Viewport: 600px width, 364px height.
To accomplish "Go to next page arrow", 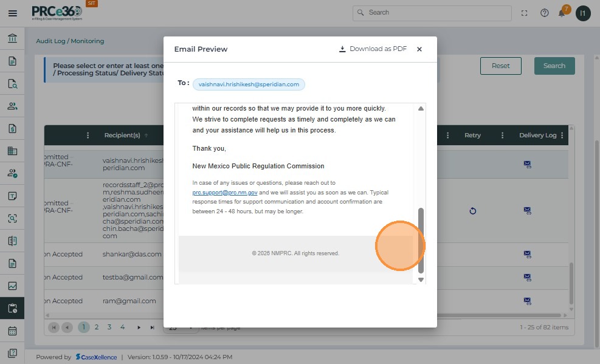I will [139, 328].
